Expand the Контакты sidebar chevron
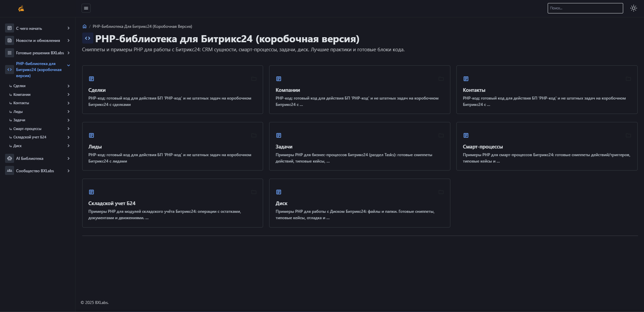 pyautogui.click(x=68, y=103)
